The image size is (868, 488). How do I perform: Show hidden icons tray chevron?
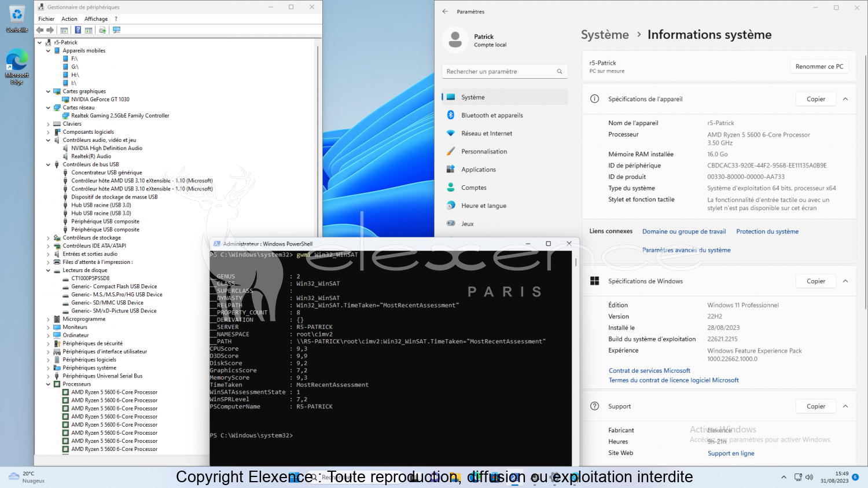point(784,478)
